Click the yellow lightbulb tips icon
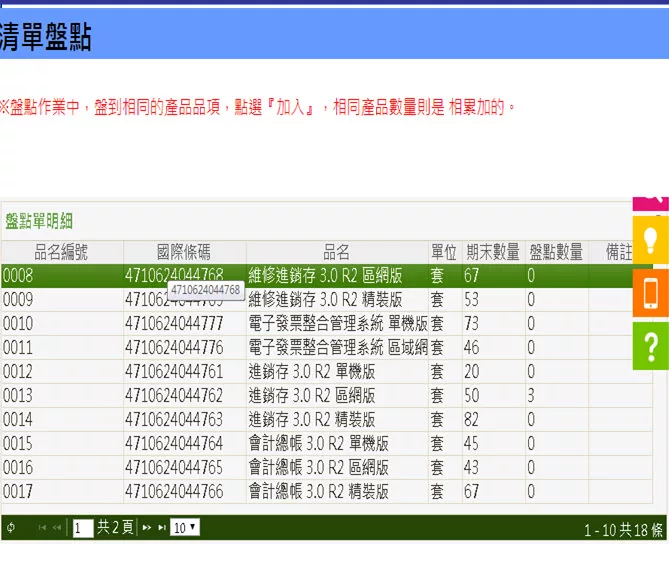This screenshot has width=669, height=568. point(650,240)
